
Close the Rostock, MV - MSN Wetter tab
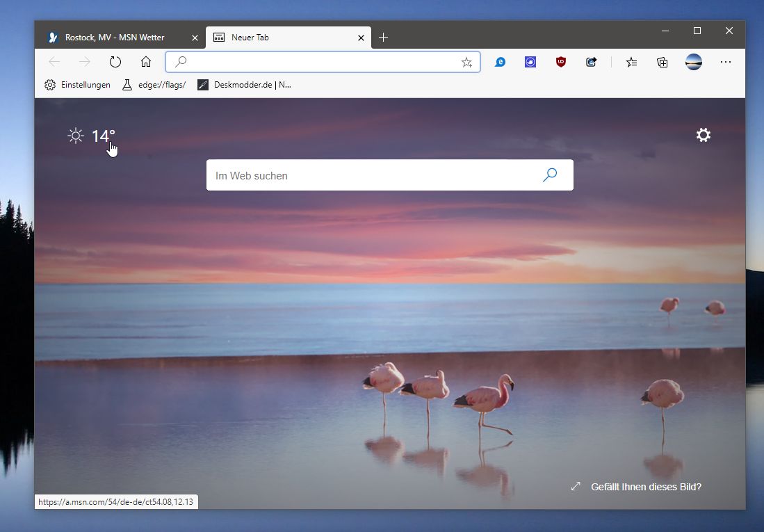[195, 38]
